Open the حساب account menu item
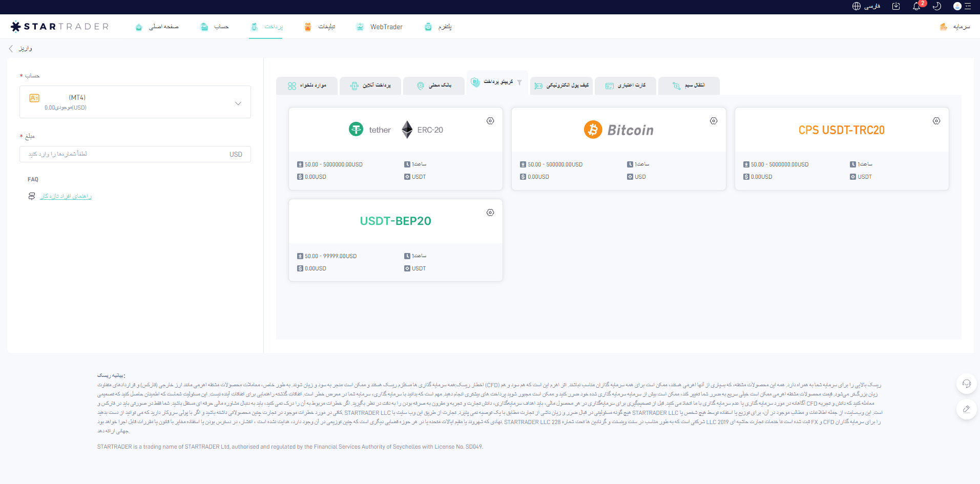Screen dimensions: 980x484 point(214,27)
